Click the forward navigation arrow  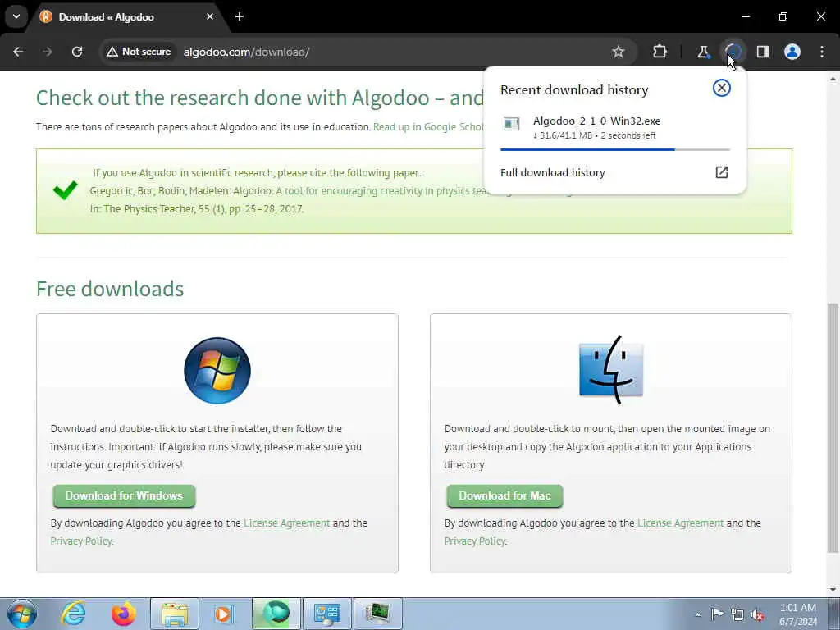click(48, 52)
